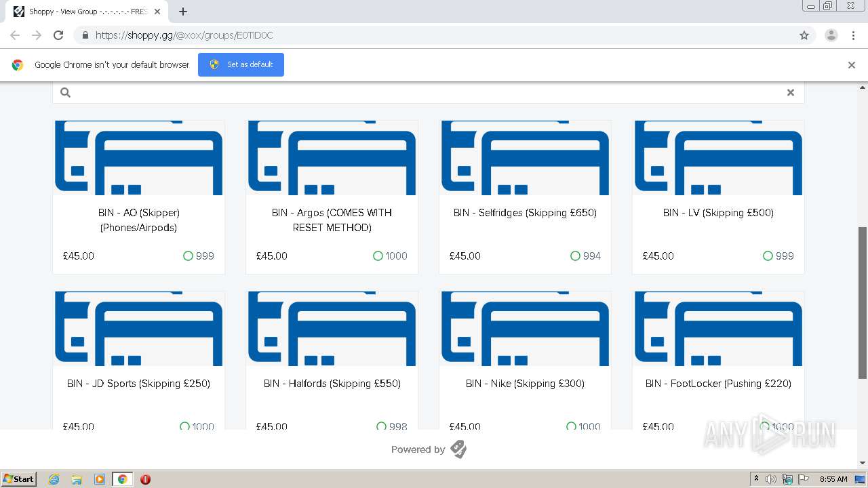
Task: Dismiss the default browser notification bar
Action: pyautogui.click(x=852, y=65)
